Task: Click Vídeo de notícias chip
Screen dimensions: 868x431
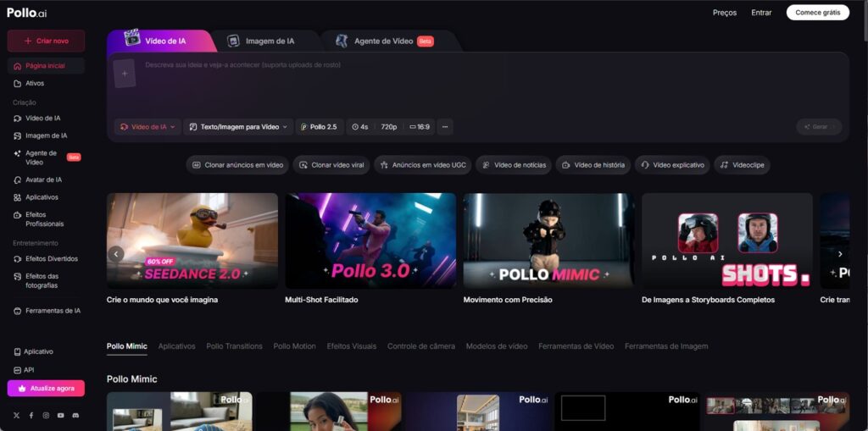Action: point(514,165)
